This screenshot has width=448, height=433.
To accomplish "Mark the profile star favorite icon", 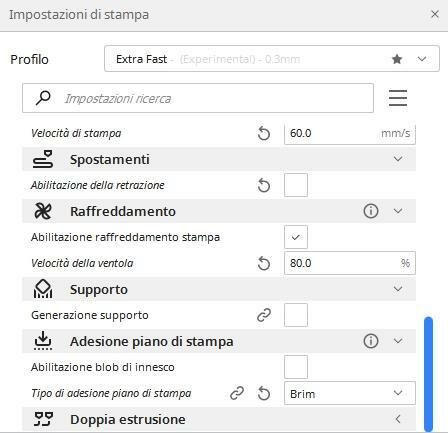I will [397, 59].
